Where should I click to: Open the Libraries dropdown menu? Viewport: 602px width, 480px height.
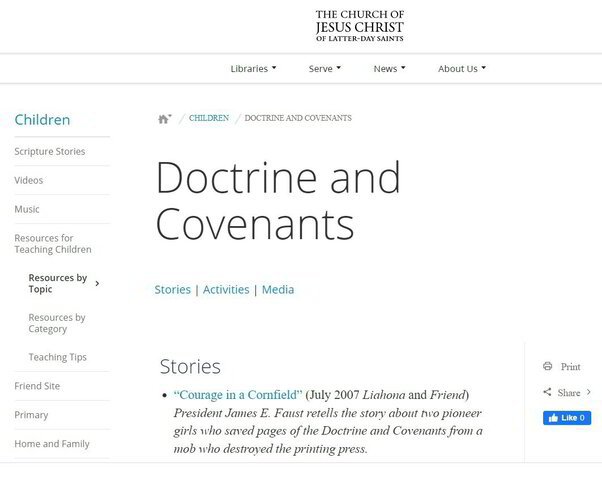coord(253,69)
